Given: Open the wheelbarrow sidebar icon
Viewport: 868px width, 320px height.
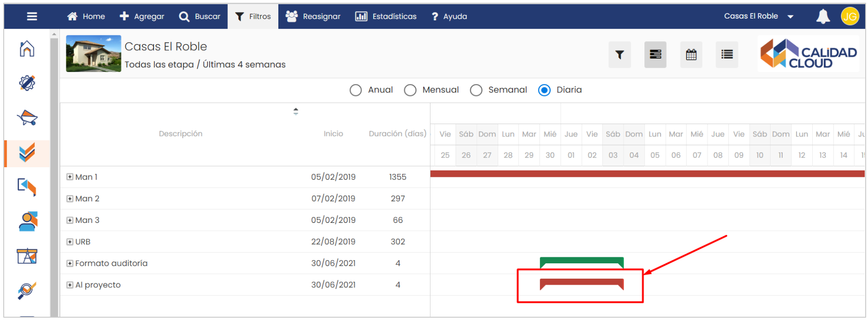Looking at the screenshot, I should [x=27, y=118].
